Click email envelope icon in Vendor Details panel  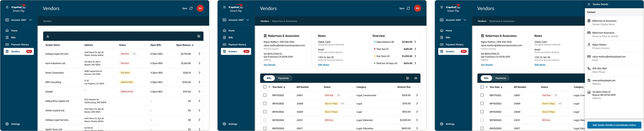tap(589, 57)
